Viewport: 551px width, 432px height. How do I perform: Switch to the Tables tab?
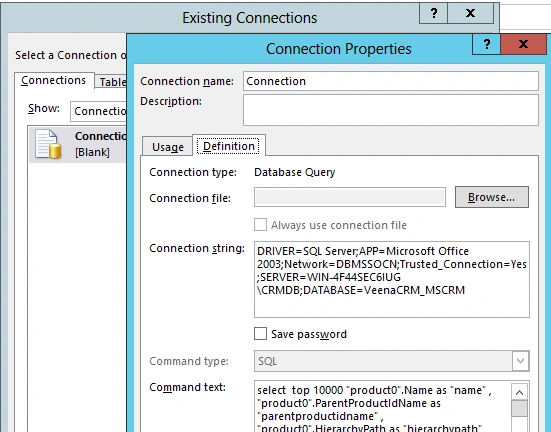point(112,82)
